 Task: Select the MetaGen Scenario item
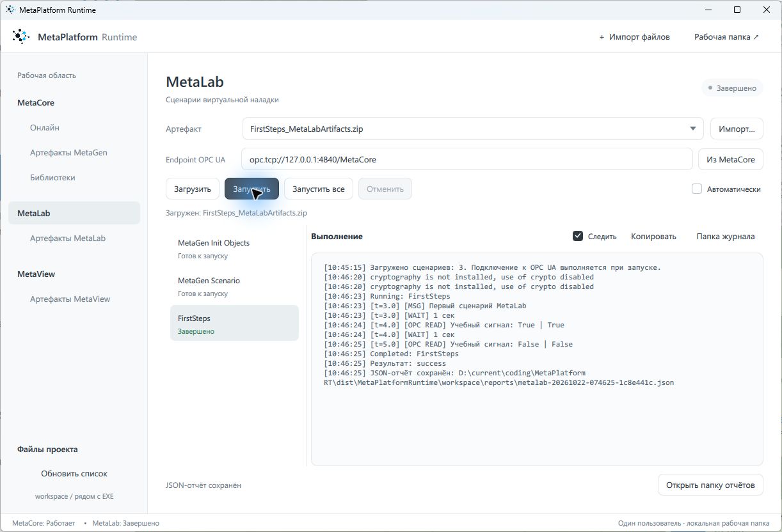234,286
